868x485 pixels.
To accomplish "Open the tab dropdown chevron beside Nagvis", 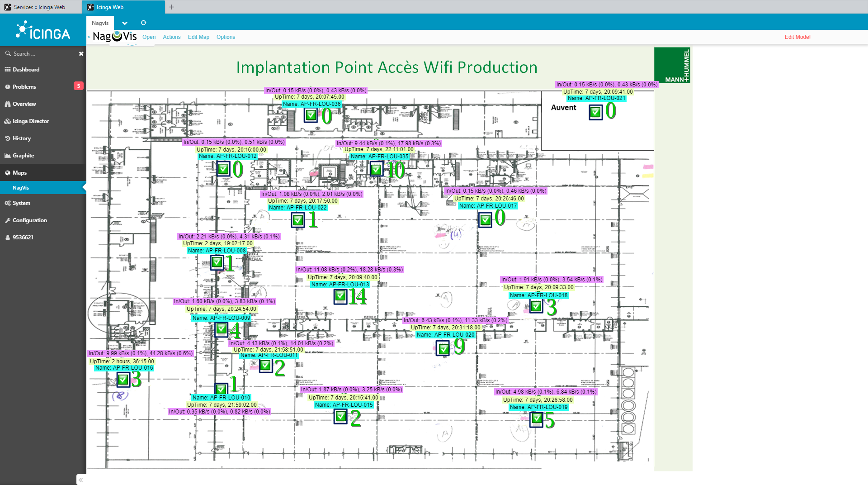I will (125, 23).
